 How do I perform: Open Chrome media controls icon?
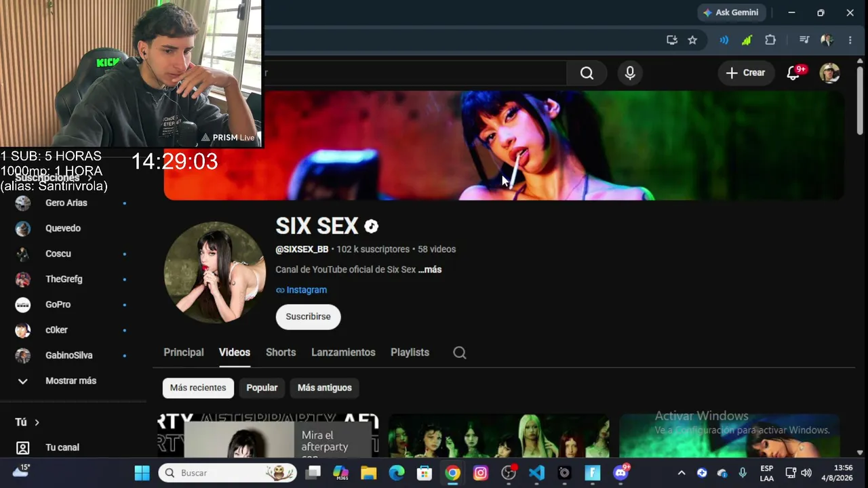click(804, 40)
